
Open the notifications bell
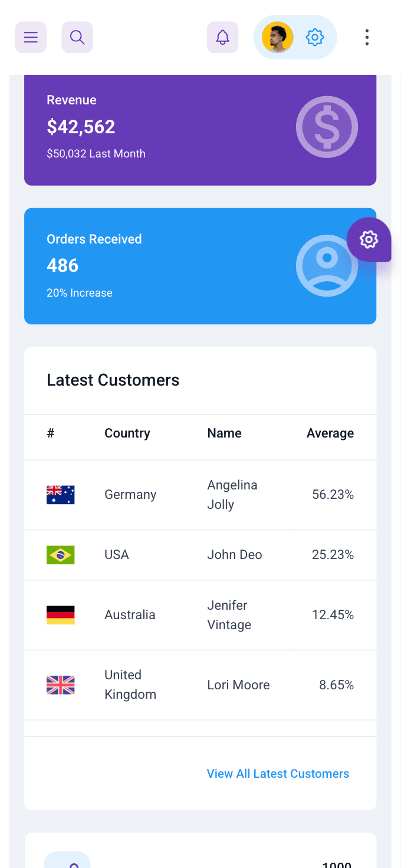click(x=222, y=37)
